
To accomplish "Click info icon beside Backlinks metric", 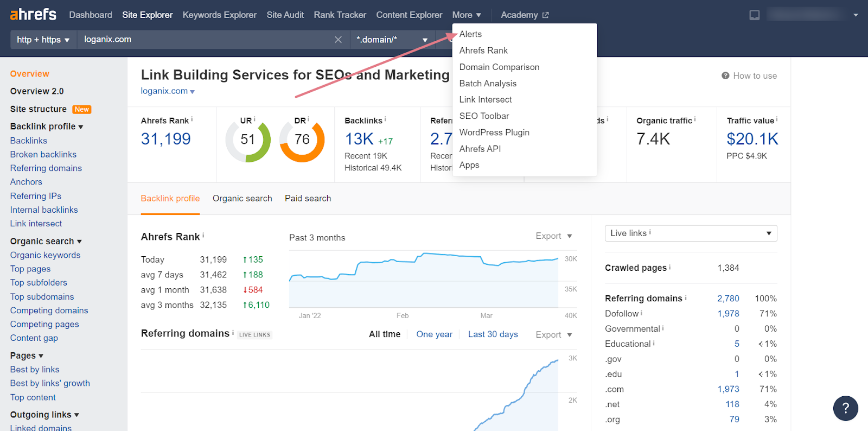I will [x=385, y=119].
